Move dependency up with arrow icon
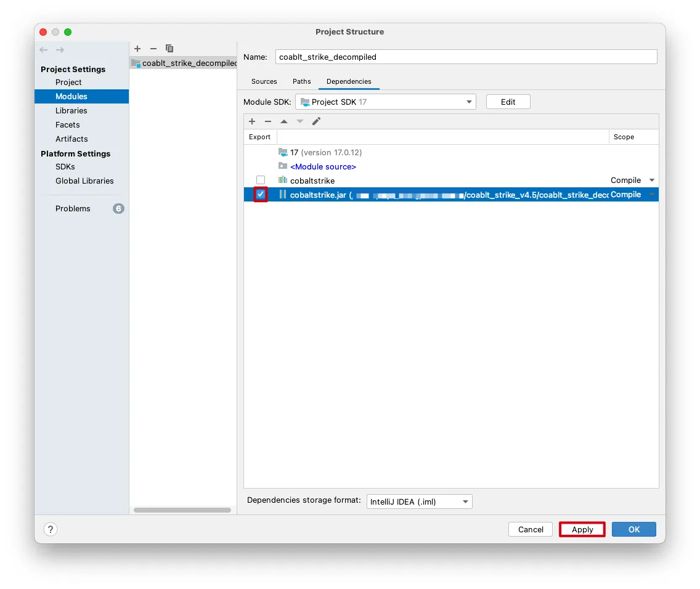 [284, 121]
